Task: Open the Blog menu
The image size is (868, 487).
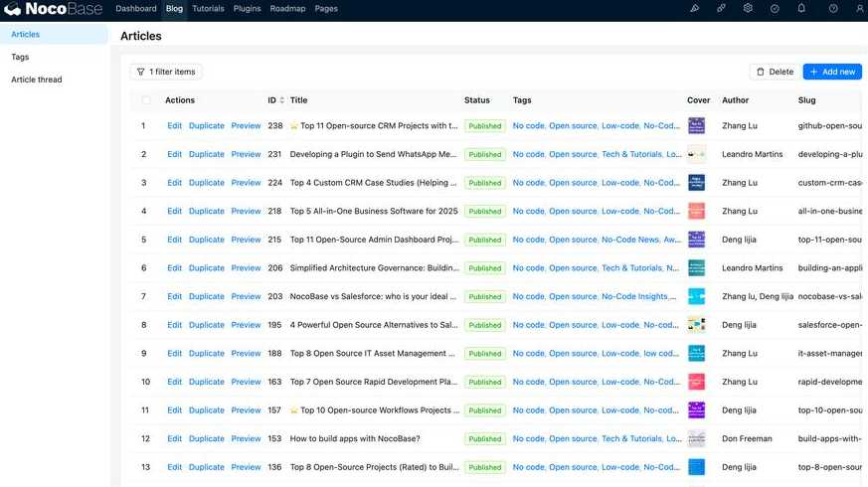Action: pyautogui.click(x=174, y=9)
